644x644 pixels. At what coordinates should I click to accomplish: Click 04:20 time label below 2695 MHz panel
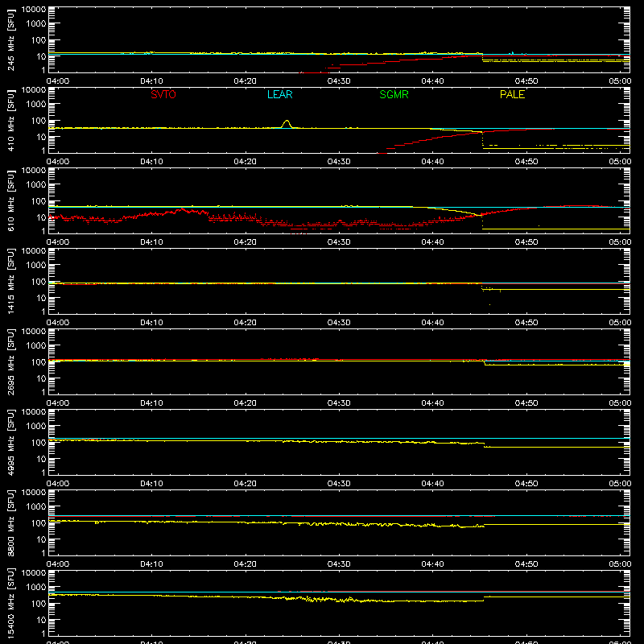tap(246, 403)
